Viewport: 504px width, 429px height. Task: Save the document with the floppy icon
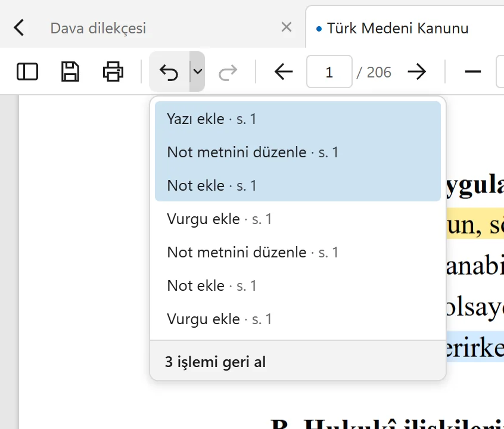pos(70,71)
